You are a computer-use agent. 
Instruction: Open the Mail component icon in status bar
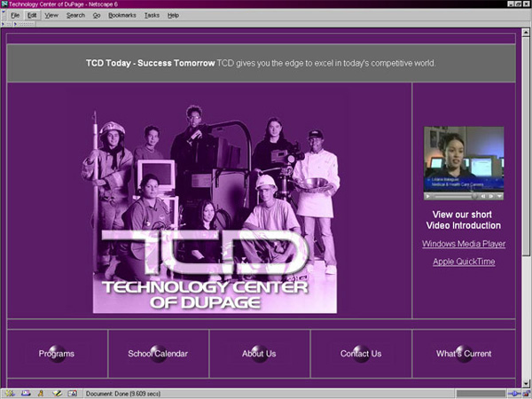click(x=26, y=394)
